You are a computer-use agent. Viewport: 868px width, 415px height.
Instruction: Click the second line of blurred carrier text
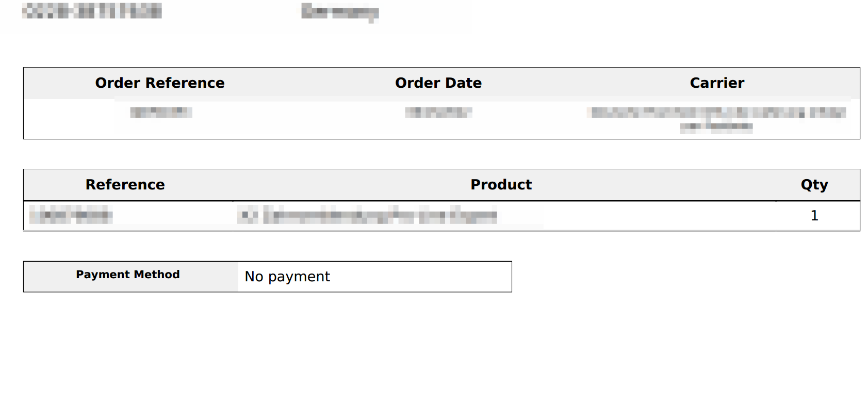716,126
